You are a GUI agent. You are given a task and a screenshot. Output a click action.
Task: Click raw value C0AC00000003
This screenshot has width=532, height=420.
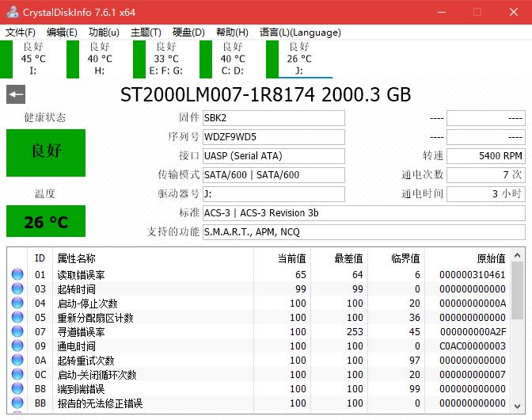point(473,346)
